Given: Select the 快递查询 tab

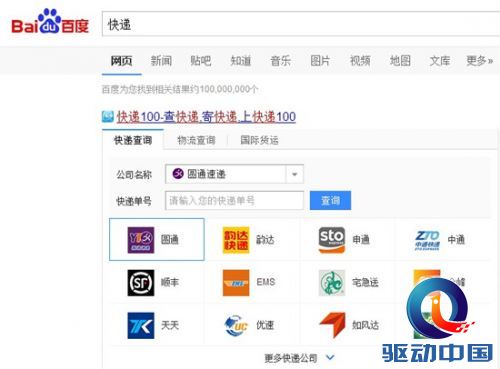Looking at the screenshot, I should (133, 140).
